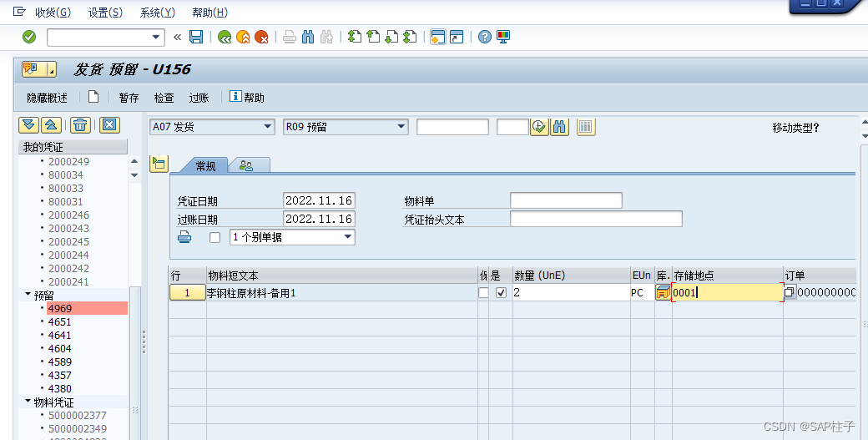Click the Find binoculars icon in system toolbar
Screen dimensions: 868x440
[x=308, y=37]
